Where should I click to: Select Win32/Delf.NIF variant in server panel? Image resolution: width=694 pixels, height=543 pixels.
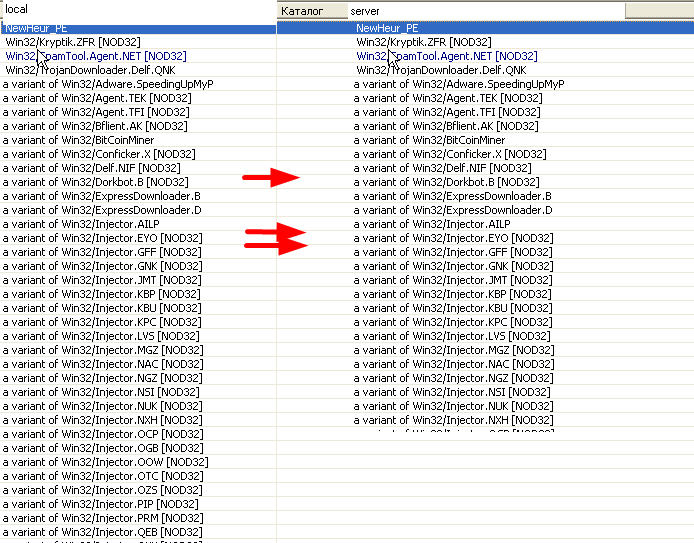(443, 168)
